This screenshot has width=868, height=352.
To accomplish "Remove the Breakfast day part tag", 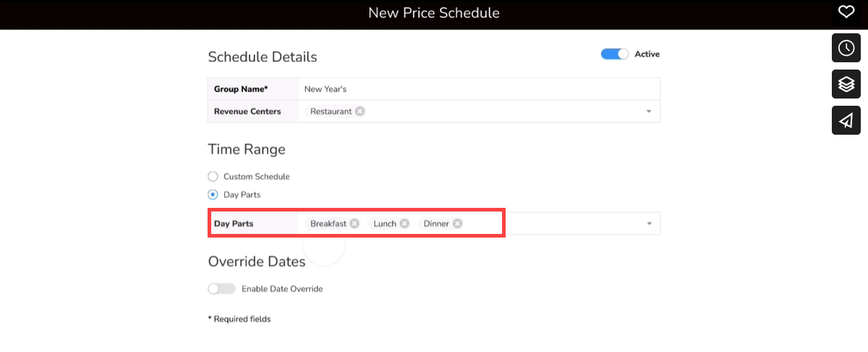I will 354,224.
